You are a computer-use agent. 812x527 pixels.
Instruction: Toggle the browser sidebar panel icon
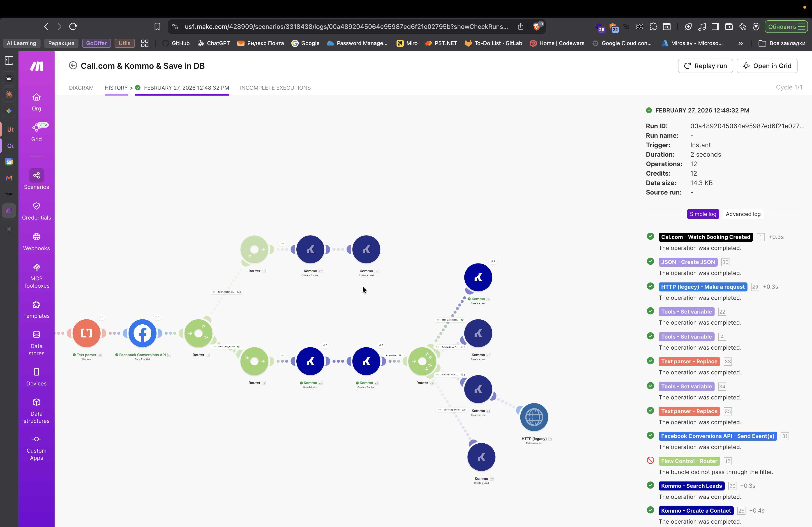click(9, 60)
